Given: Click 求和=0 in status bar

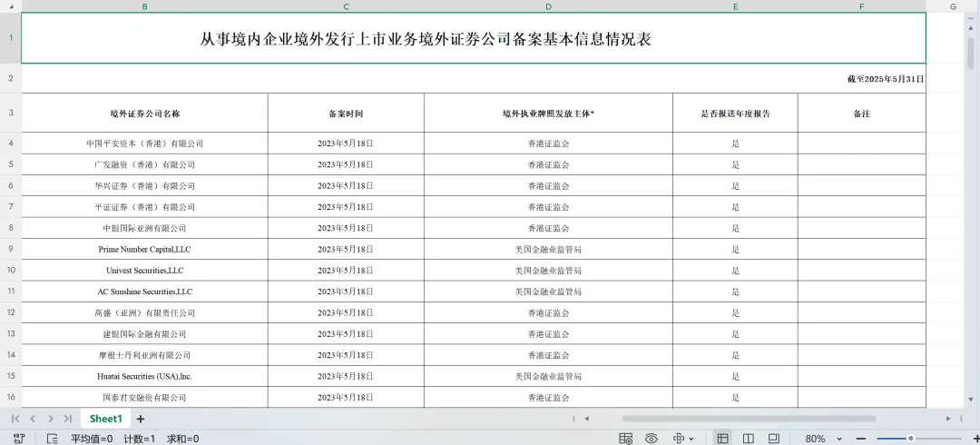Looking at the screenshot, I should pyautogui.click(x=182, y=439).
